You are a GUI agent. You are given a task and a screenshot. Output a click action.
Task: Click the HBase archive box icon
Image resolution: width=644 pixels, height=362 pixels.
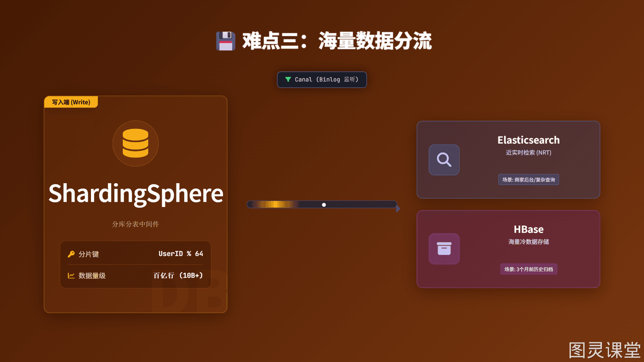pyautogui.click(x=444, y=249)
